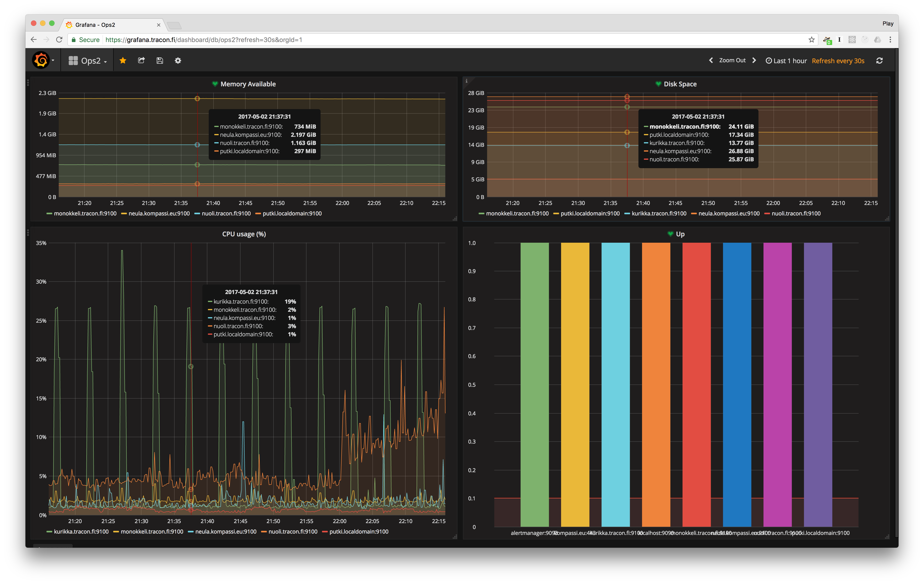Click Zoom Out time range button
Screen dimensions: 924x584
[732, 61]
